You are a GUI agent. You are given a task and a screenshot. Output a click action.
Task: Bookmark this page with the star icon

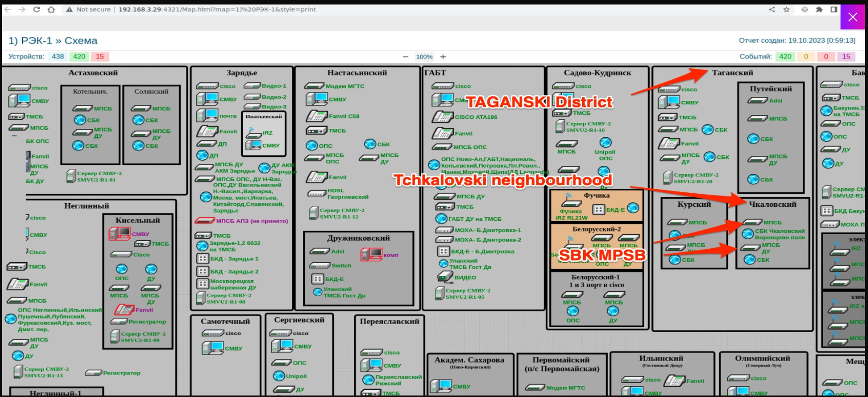[x=786, y=9]
